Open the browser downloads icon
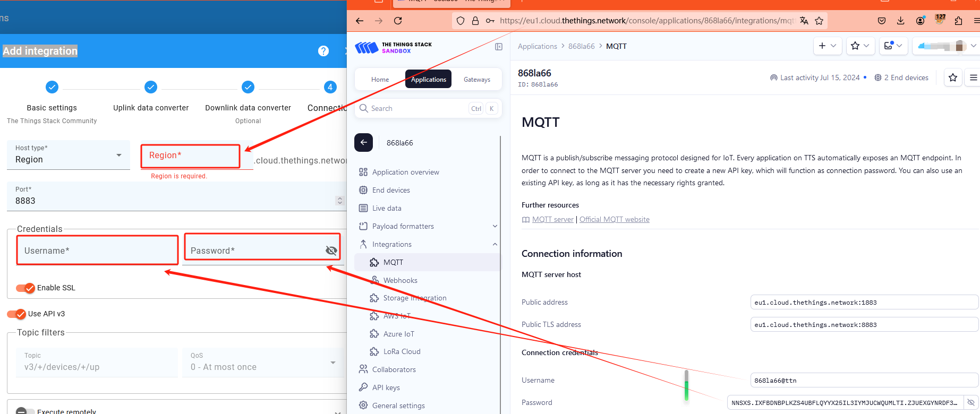The height and width of the screenshot is (414, 980). coord(900,21)
